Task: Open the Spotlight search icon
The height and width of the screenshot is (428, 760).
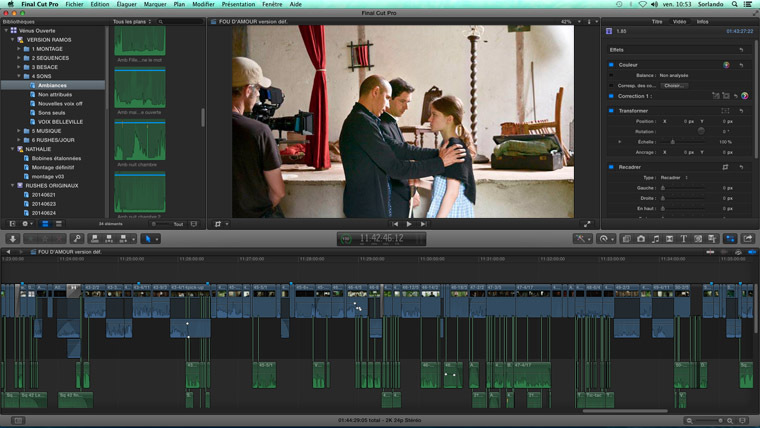Action: click(735, 4)
